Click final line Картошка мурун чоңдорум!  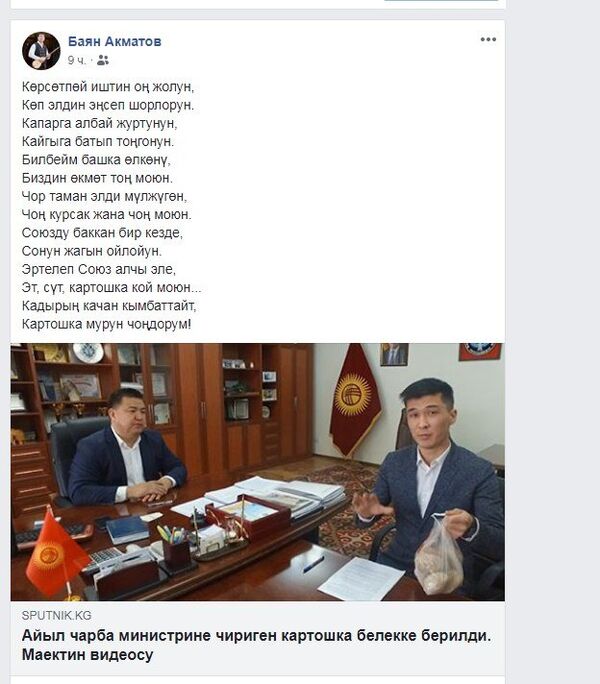[x=106, y=324]
